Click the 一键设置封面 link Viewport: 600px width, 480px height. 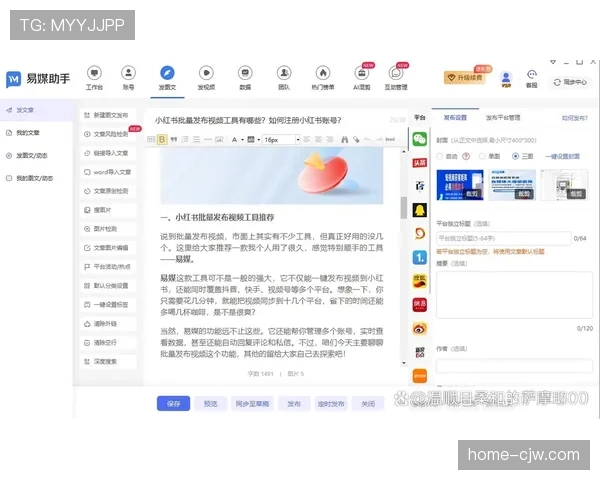point(562,156)
